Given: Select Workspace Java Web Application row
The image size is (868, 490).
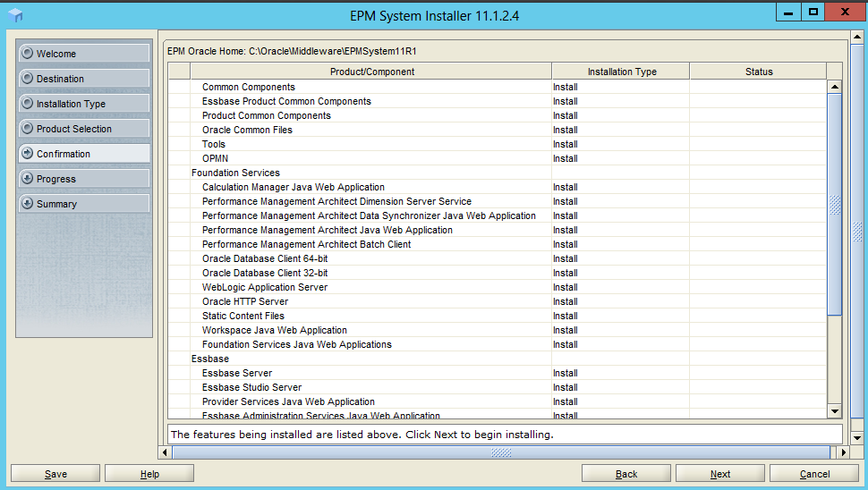Looking at the screenshot, I should coord(498,331).
